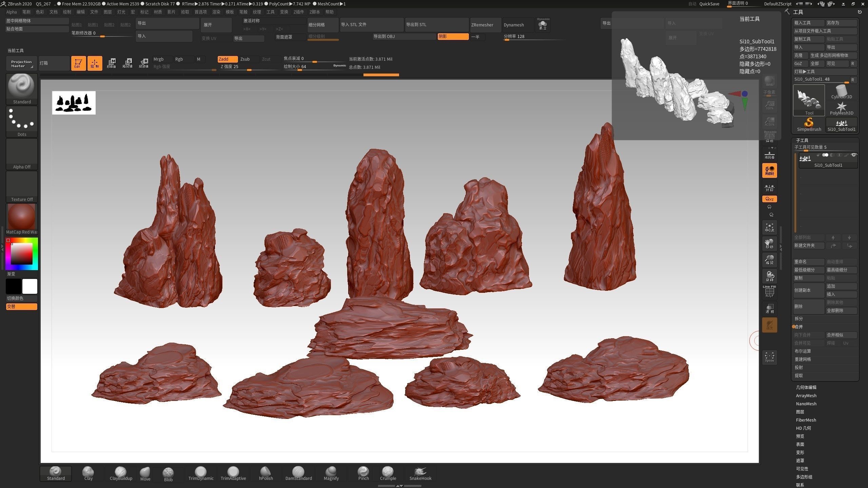This screenshot has height=488, width=868.
Task: Click the Draw mode button next to Edit
Action: tap(95, 63)
